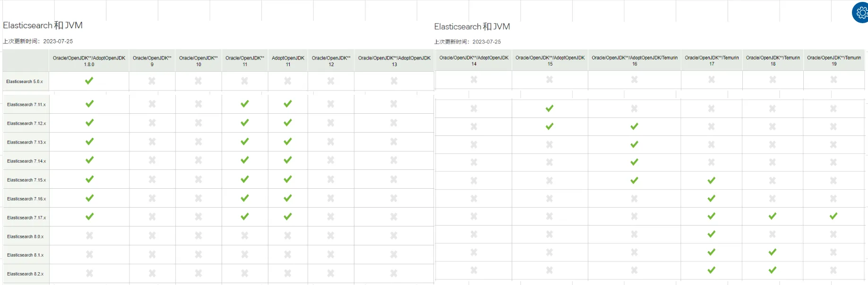Click the Elasticsearch 7.13.x row label
This screenshot has height=285, width=868.
pos(26,142)
